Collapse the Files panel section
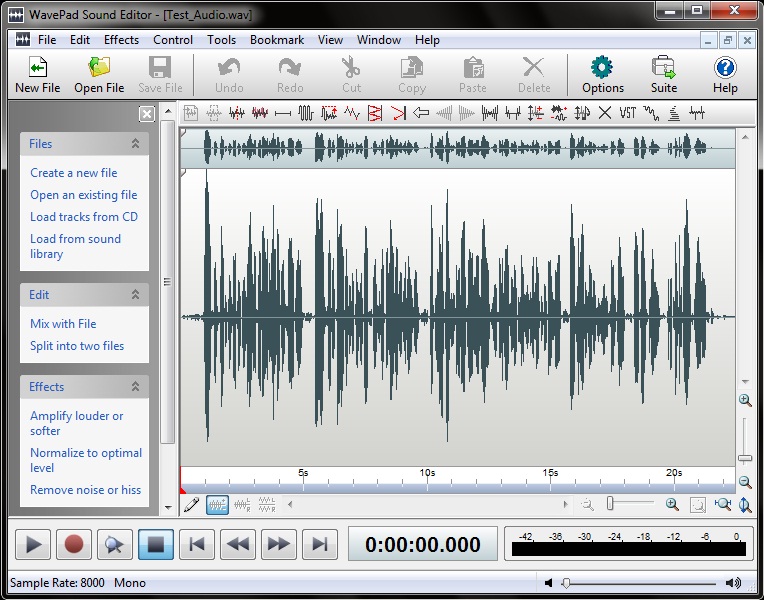 135,143
